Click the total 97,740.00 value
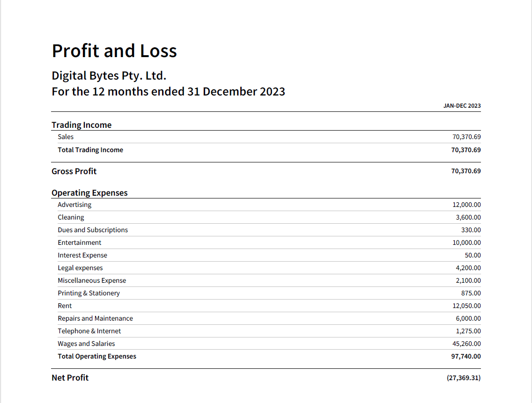 click(466, 356)
